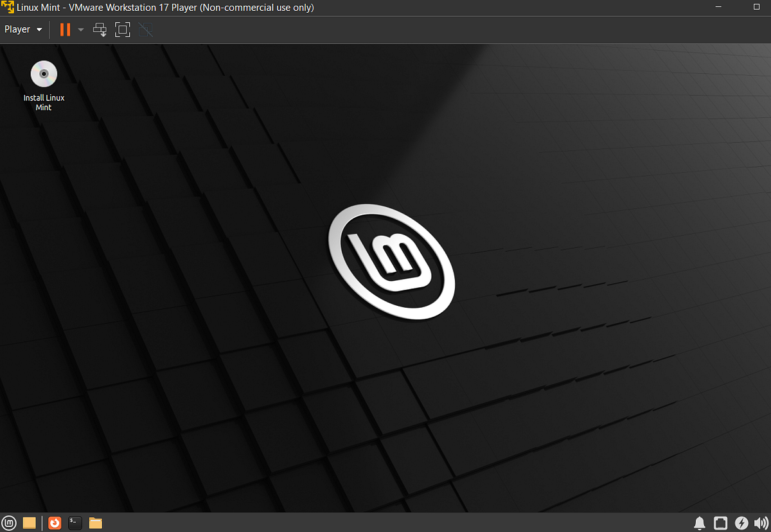Open the Linux Mint start menu
771x532 pixels.
click(x=9, y=522)
